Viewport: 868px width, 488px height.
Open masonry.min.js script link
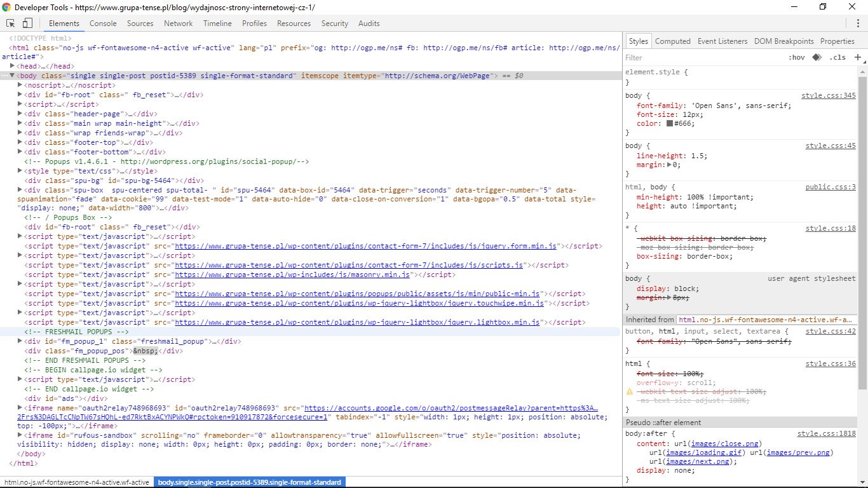[292, 274]
